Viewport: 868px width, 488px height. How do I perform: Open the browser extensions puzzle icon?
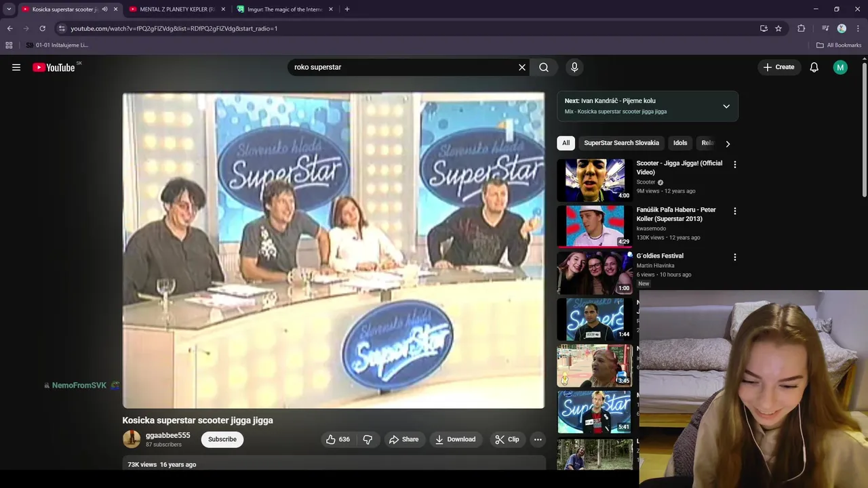pos(802,28)
